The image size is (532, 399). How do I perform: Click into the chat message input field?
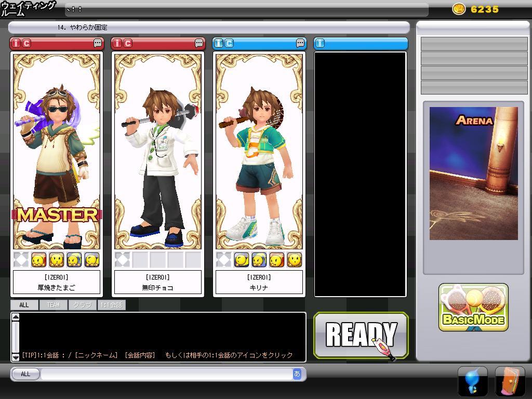pyautogui.click(x=166, y=374)
